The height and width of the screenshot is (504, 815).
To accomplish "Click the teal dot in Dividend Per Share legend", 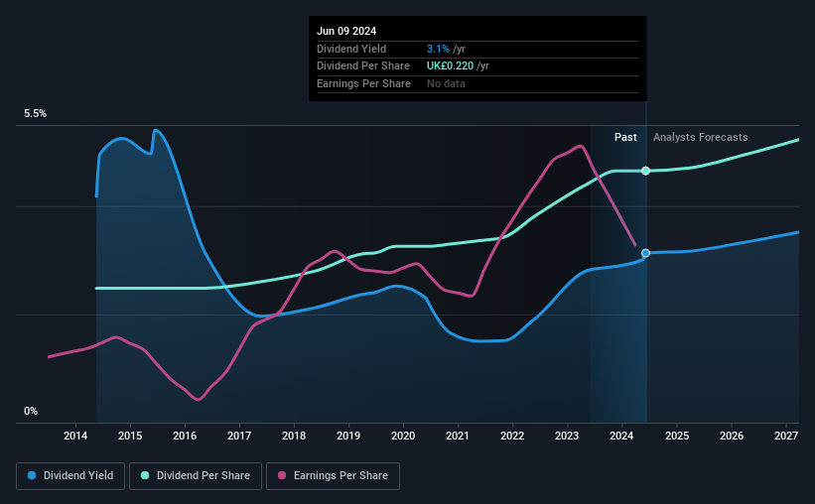I will [x=145, y=475].
